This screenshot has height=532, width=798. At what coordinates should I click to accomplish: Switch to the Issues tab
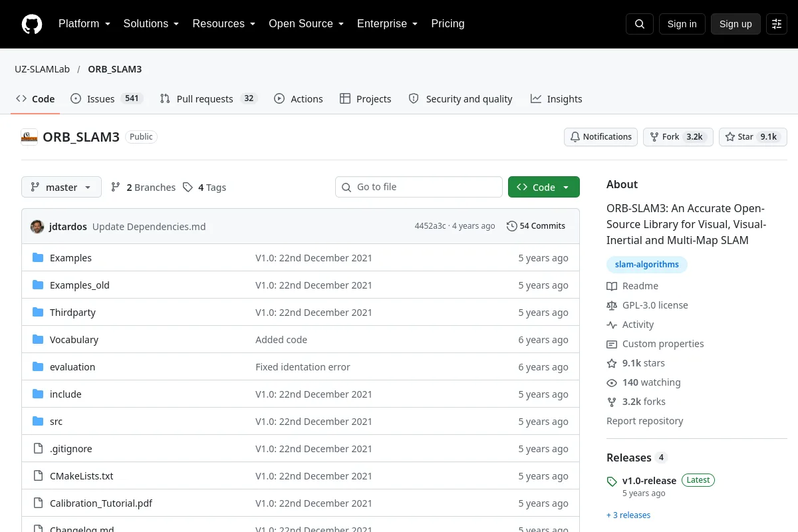(106, 99)
